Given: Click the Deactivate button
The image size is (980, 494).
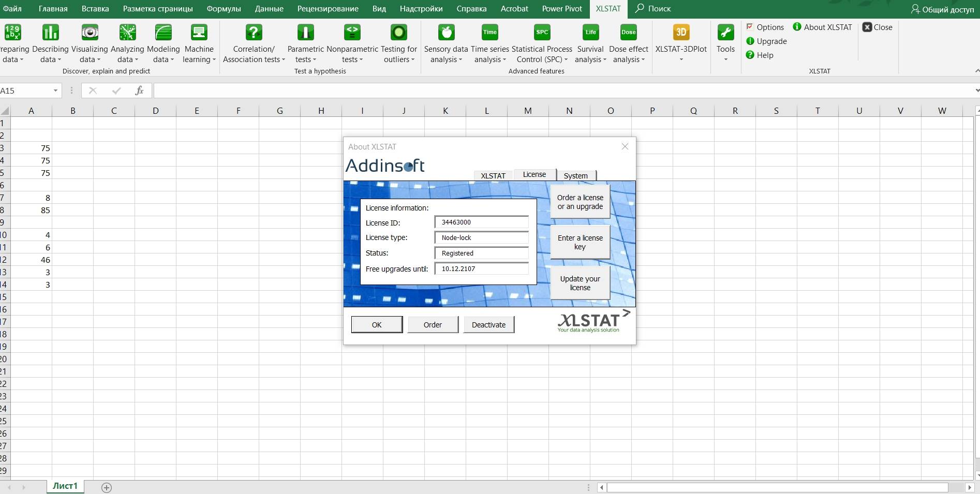Looking at the screenshot, I should coord(488,325).
